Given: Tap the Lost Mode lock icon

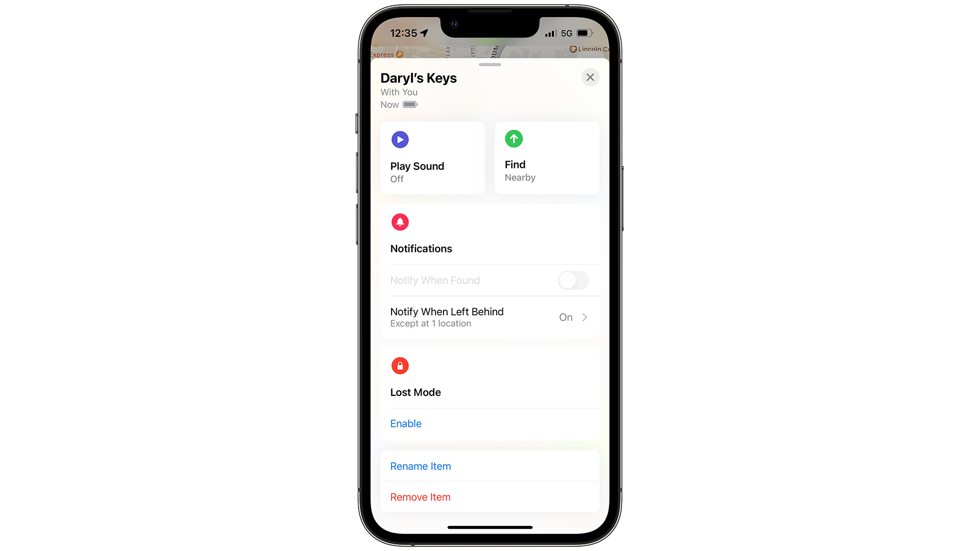Looking at the screenshot, I should pyautogui.click(x=399, y=365).
